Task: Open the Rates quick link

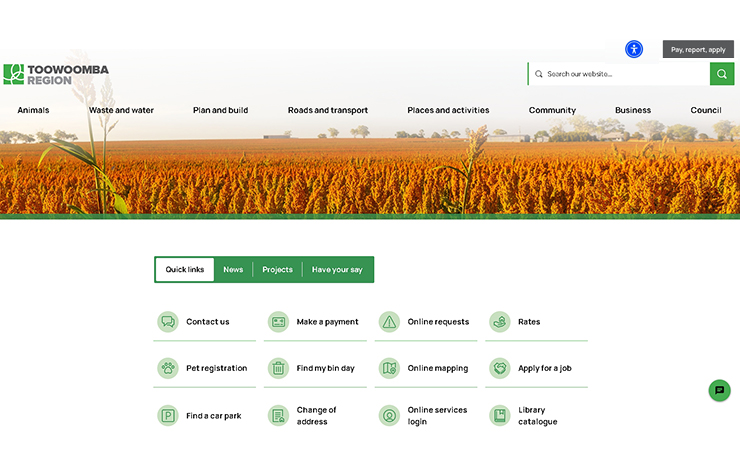Action: 529,322
